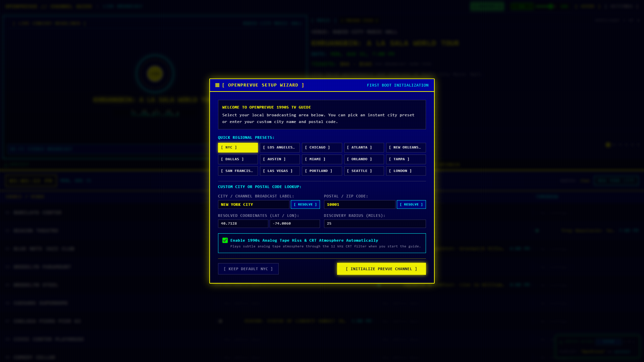This screenshot has height=362, width=644.
Task: Select the Las Vegas preset
Action: (x=280, y=171)
